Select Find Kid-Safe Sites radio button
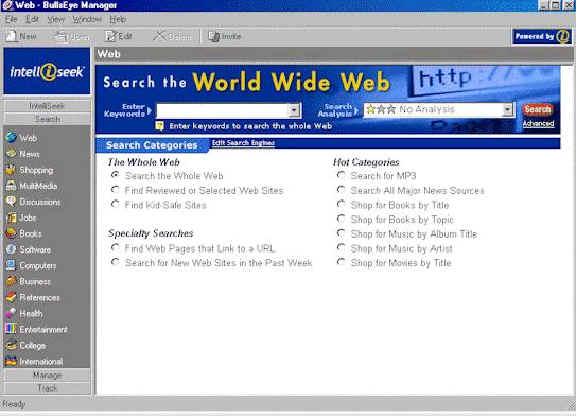This screenshot has height=417, width=576. tap(115, 204)
